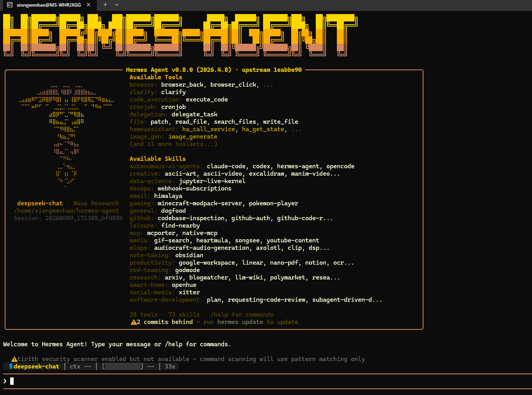Click 'openhue' smart-home skill
The height and width of the screenshot is (395, 532).
(184, 285)
